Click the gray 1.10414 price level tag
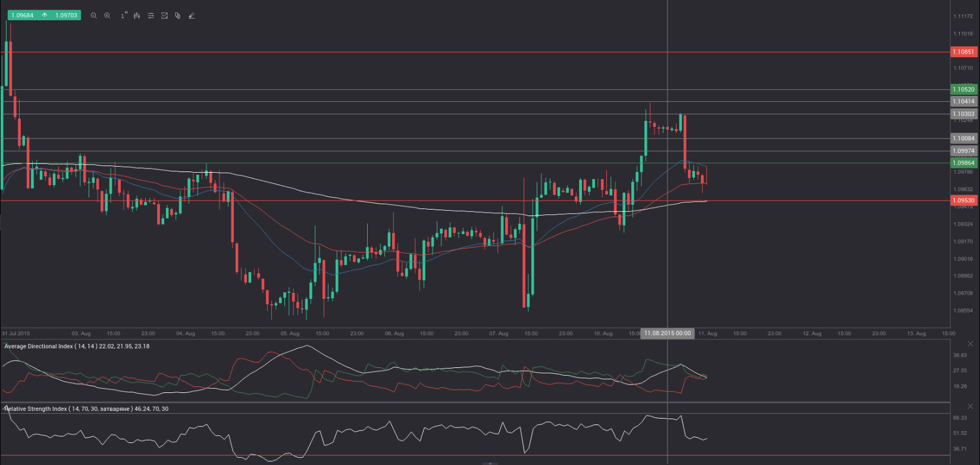The image size is (980, 465). point(963,102)
